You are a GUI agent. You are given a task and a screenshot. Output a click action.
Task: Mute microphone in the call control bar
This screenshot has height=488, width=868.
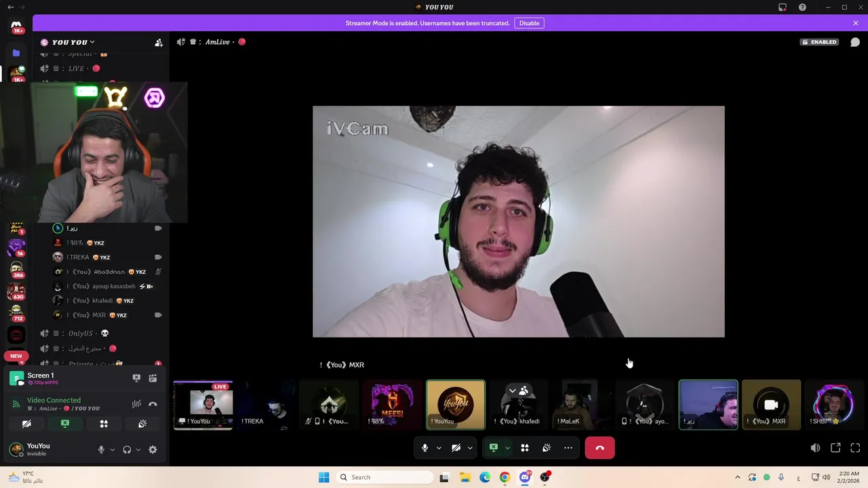[x=425, y=448]
